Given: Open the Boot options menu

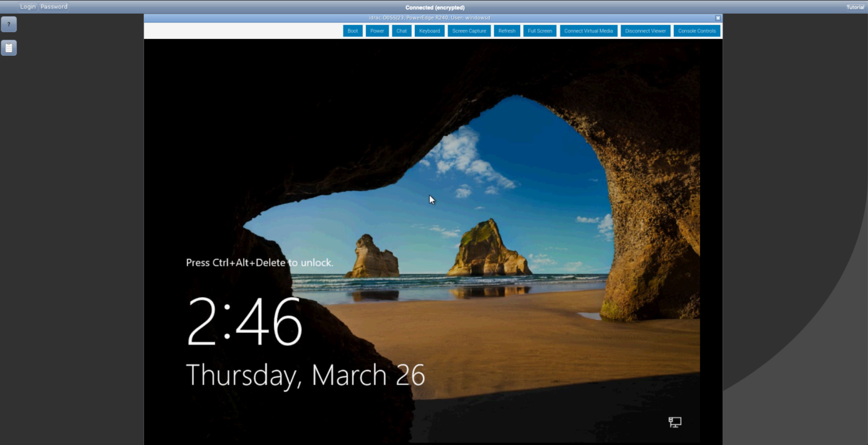Looking at the screenshot, I should [352, 30].
